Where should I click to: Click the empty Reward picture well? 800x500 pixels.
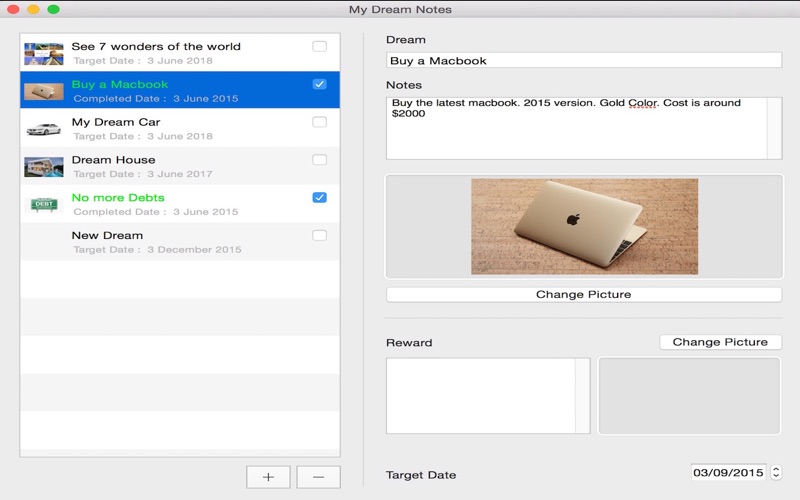click(x=689, y=395)
